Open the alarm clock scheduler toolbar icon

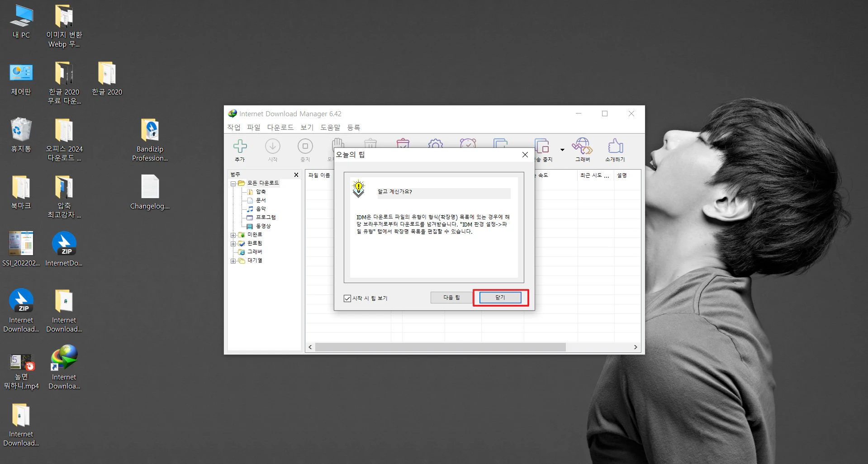[x=468, y=143]
